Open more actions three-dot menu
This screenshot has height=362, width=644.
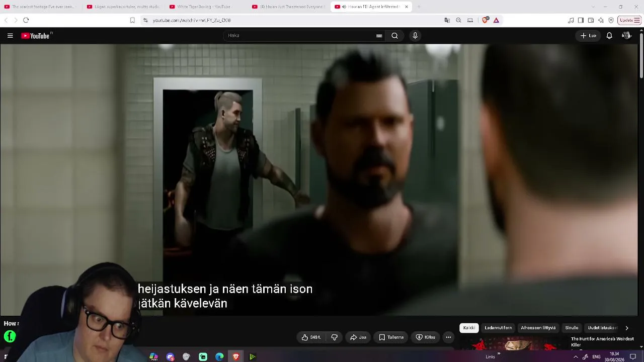tap(448, 337)
